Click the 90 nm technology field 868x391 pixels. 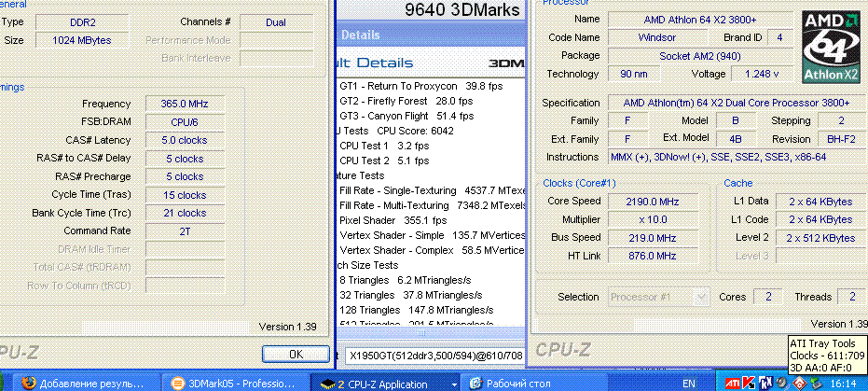(634, 74)
